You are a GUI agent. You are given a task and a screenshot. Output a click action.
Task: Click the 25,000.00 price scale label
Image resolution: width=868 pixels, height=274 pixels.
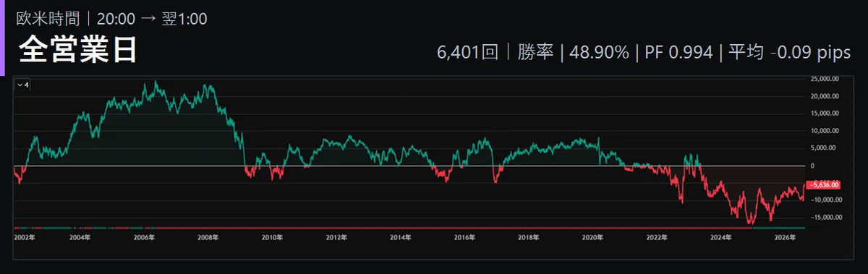(x=824, y=79)
